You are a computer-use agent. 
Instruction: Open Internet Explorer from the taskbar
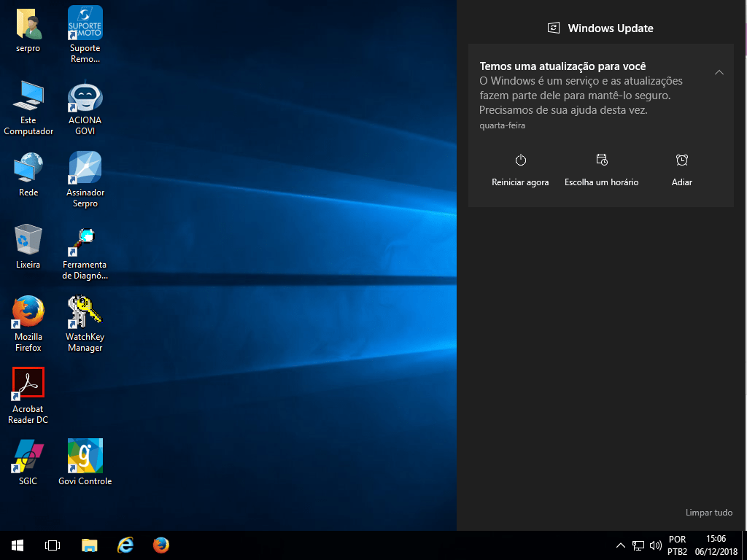coord(125,545)
